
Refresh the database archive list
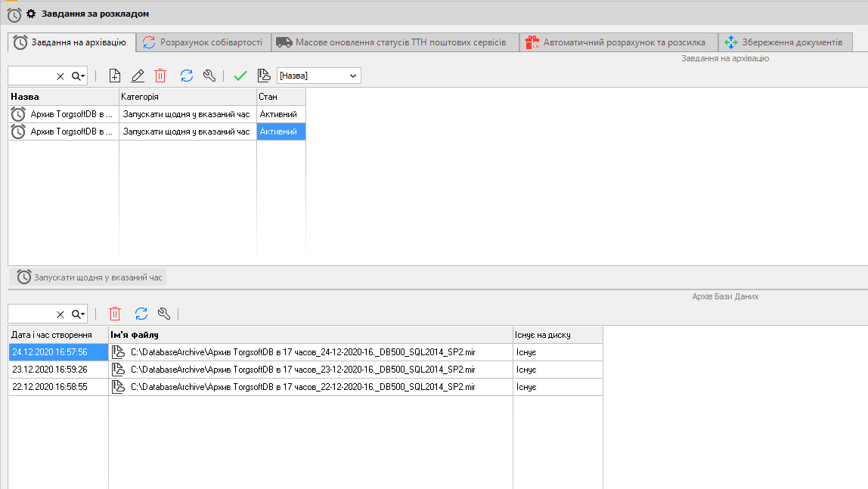[141, 314]
